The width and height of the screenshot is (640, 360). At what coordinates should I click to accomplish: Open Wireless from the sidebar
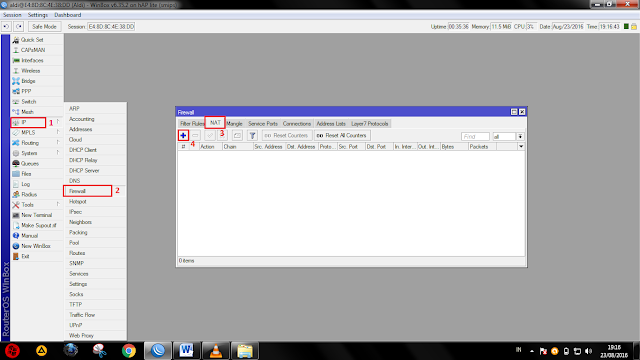pos(31,71)
